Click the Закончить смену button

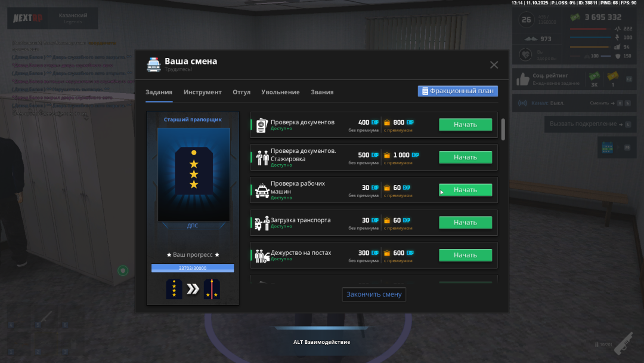[x=374, y=294]
